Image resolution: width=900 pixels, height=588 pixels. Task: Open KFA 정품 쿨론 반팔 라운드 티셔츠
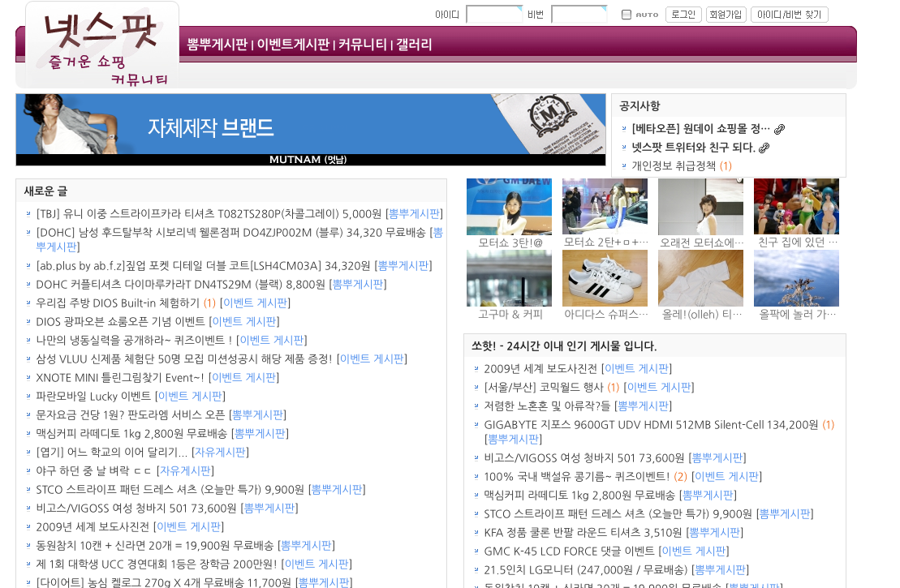click(x=583, y=532)
